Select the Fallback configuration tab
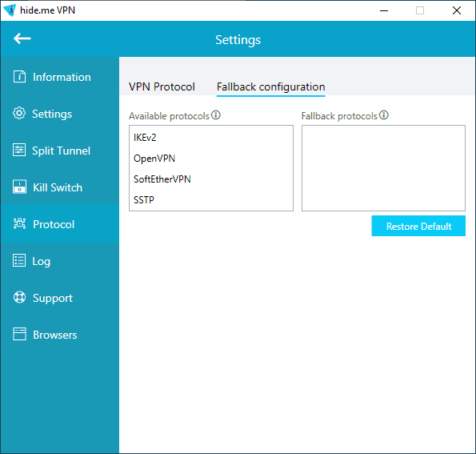476x454 pixels. click(x=270, y=87)
